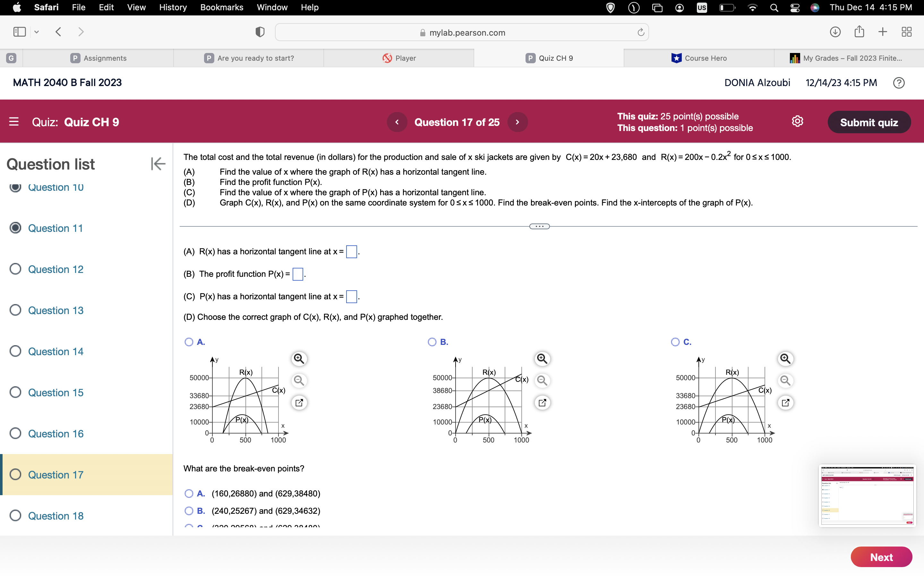
Task: Open graph C in a new window
Action: 785,403
